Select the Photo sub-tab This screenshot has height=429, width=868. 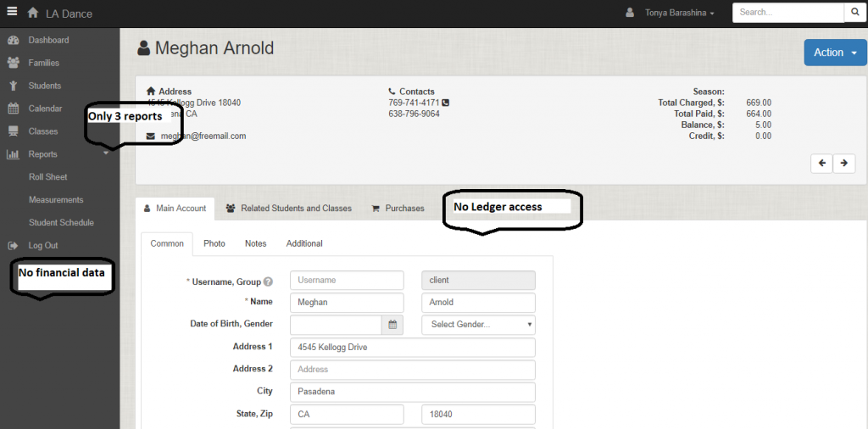pyautogui.click(x=214, y=243)
